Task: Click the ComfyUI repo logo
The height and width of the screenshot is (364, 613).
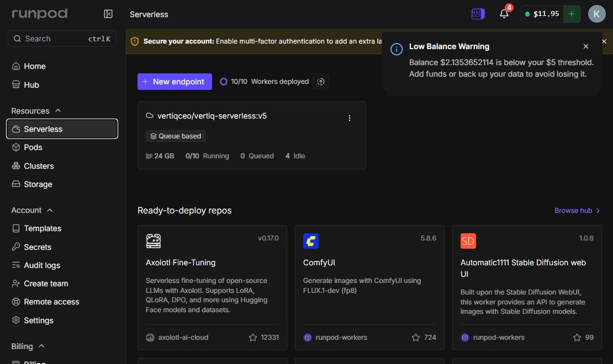Action: click(x=311, y=241)
